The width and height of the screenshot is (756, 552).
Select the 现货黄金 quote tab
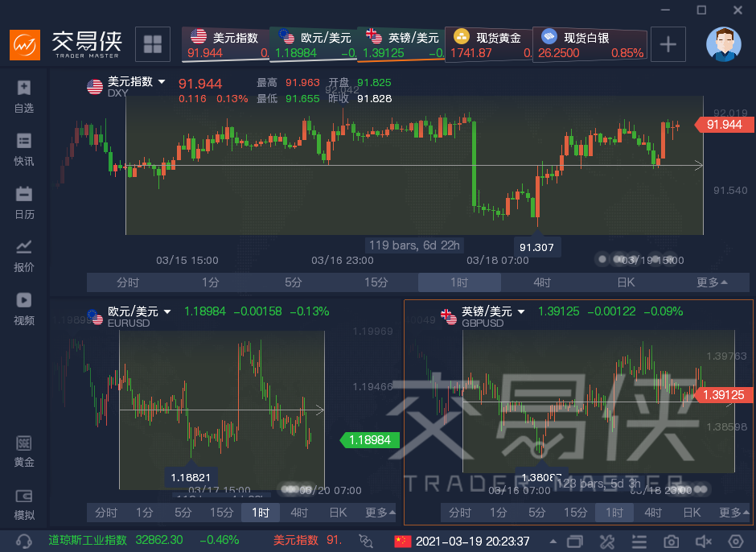[488, 44]
